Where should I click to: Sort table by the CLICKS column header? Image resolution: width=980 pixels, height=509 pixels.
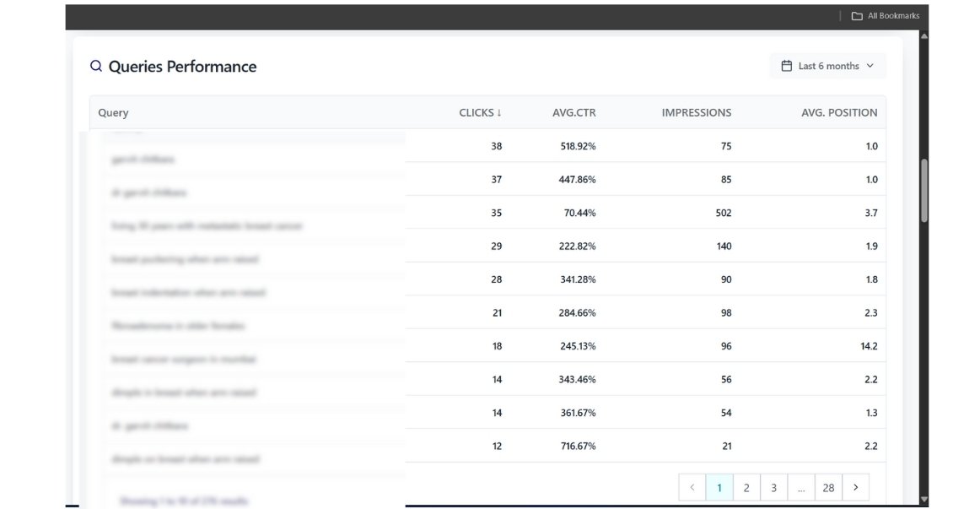[480, 112]
